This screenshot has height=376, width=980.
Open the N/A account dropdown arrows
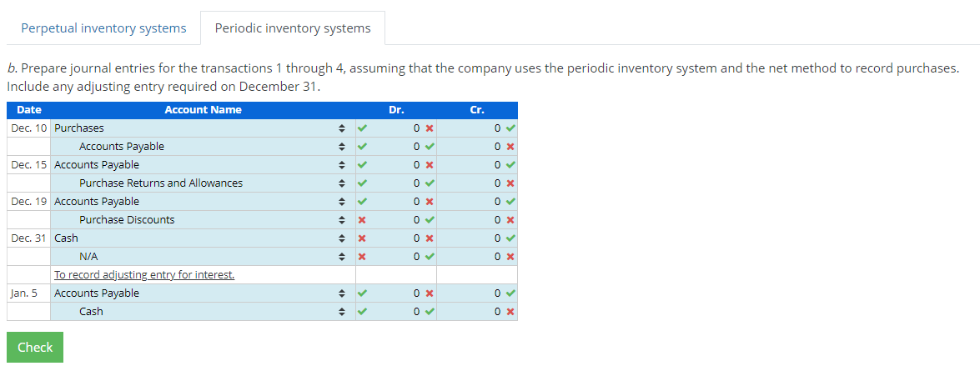[x=341, y=257]
